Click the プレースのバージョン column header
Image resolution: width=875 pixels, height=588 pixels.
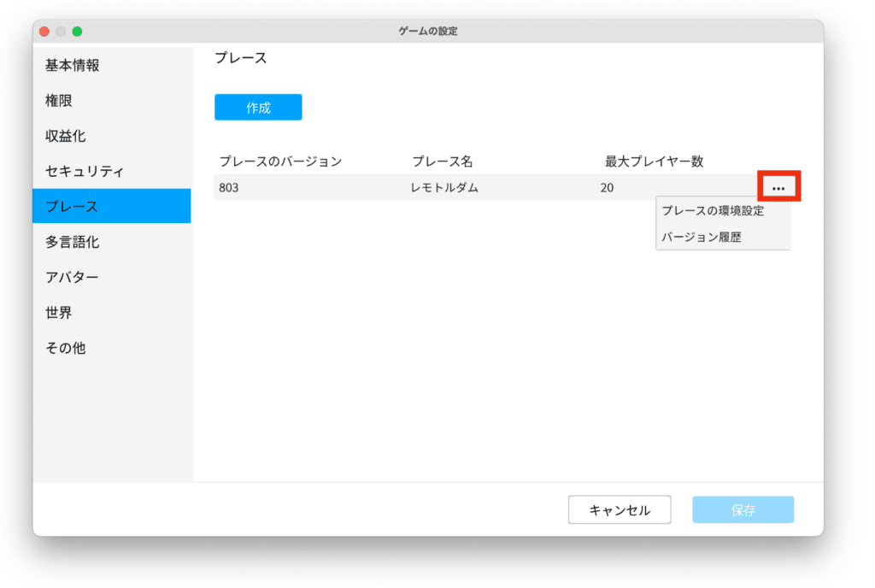point(280,162)
